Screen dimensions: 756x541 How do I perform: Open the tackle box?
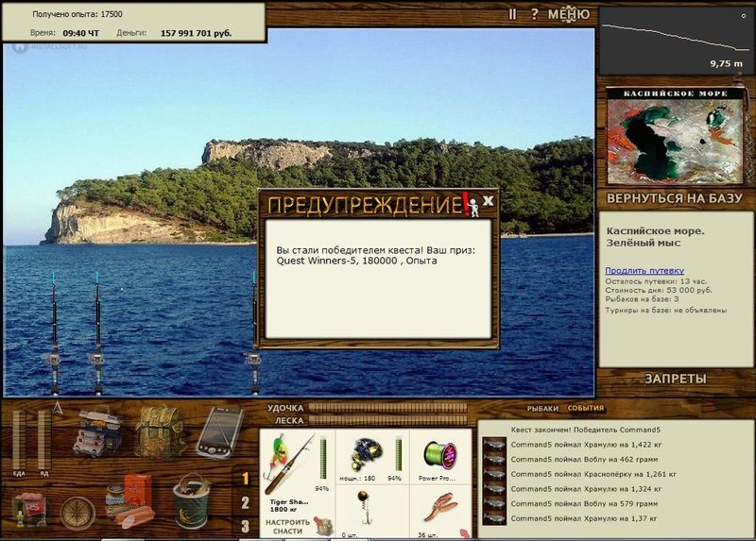point(98,431)
